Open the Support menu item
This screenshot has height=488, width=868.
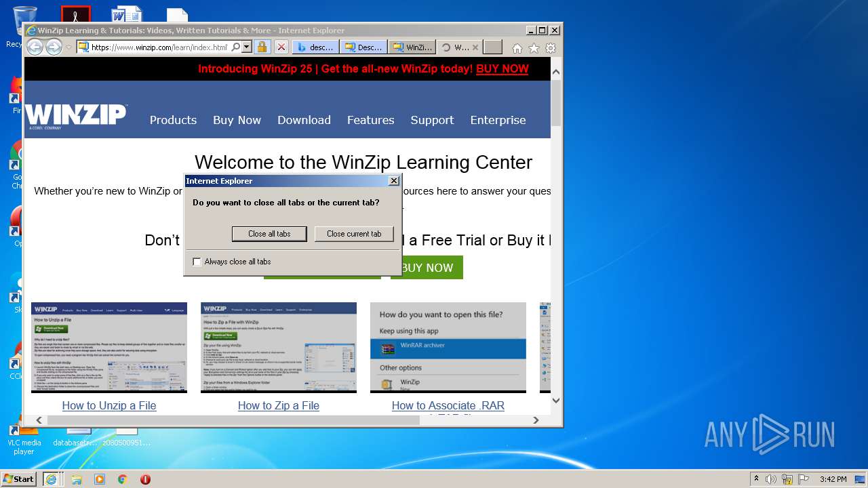432,120
